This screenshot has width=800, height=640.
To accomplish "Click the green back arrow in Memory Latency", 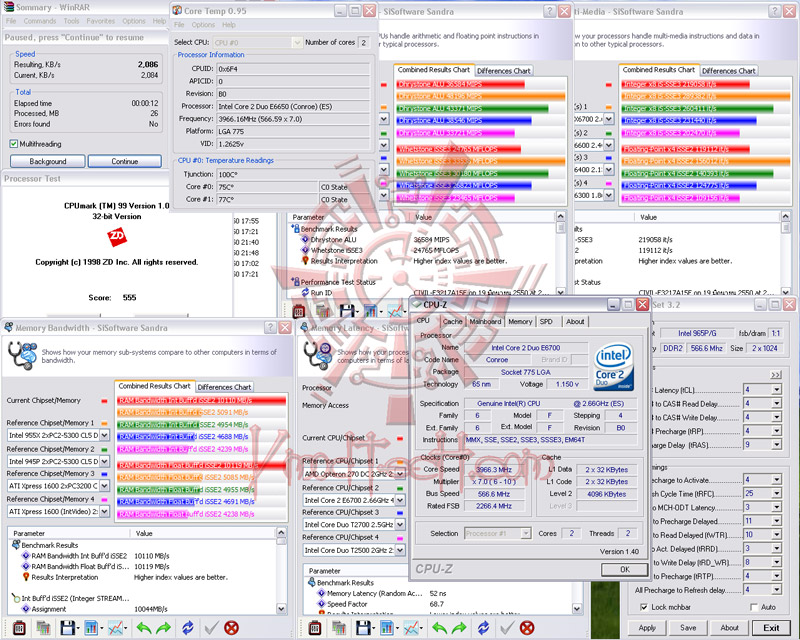I will click(x=439, y=627).
